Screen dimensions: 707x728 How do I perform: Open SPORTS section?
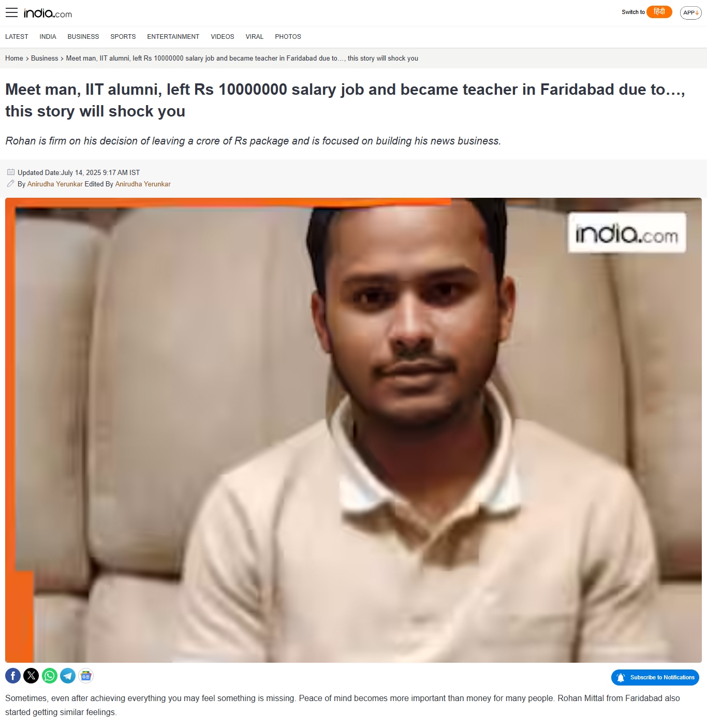(x=123, y=37)
